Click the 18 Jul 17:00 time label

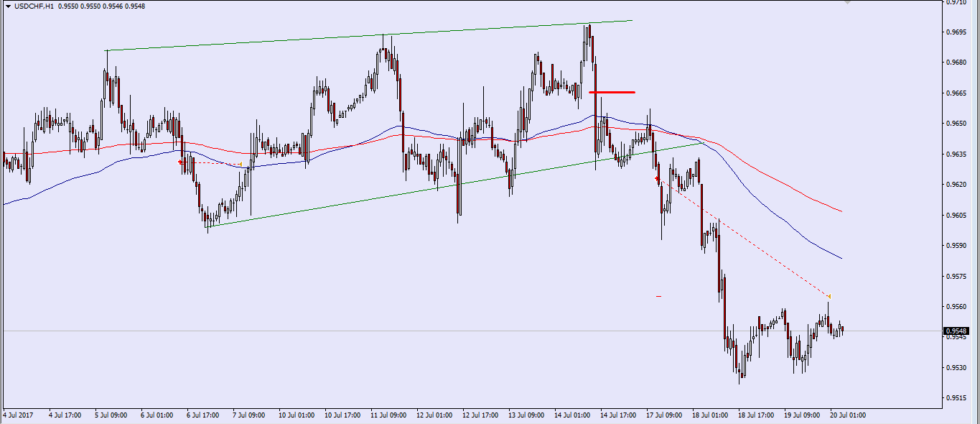[x=755, y=415]
